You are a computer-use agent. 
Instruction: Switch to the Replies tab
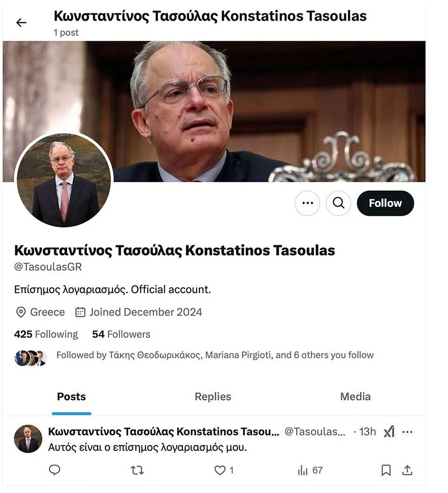(213, 397)
